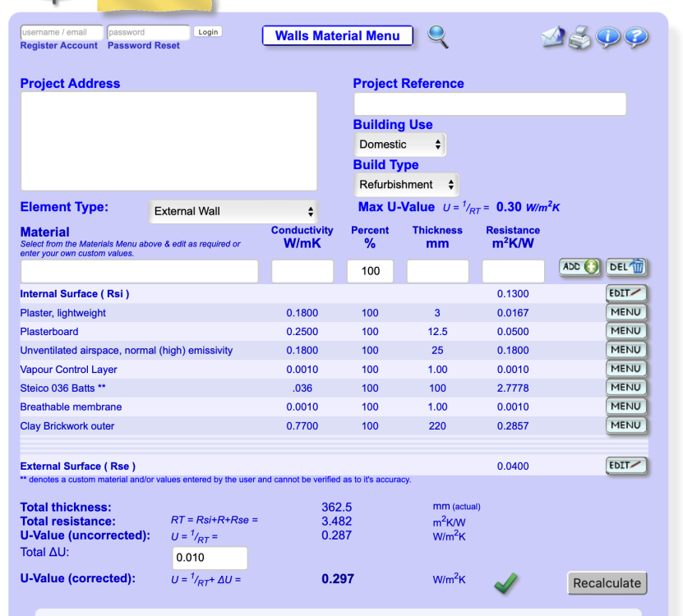Click the Thickness mm input field

(438, 271)
